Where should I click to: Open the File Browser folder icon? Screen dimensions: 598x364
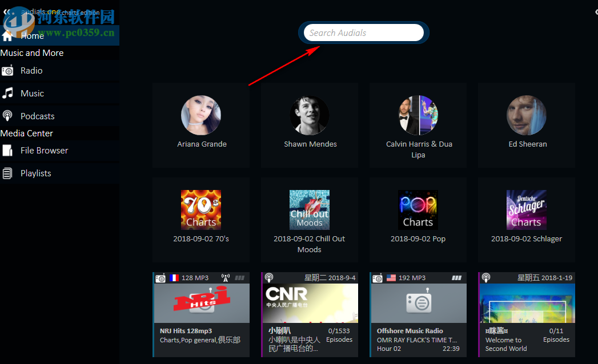[x=8, y=151]
